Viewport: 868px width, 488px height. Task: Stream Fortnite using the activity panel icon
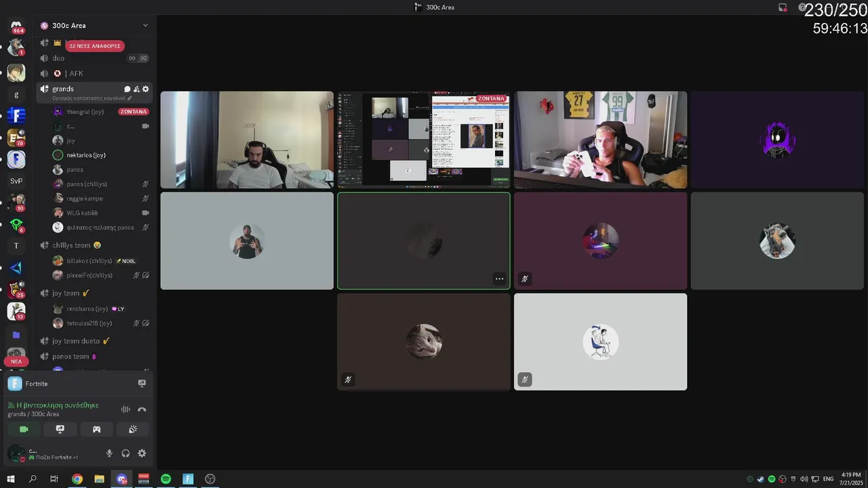pos(142,383)
